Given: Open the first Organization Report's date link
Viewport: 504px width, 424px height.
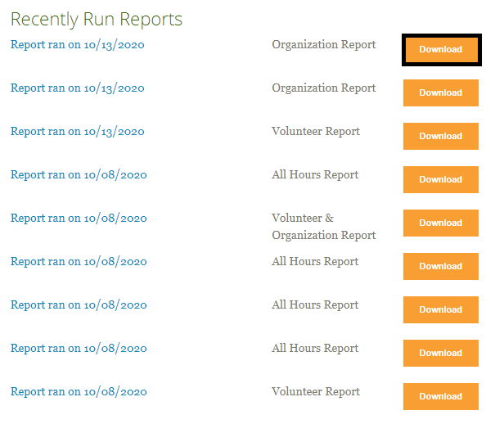Looking at the screenshot, I should (78, 45).
